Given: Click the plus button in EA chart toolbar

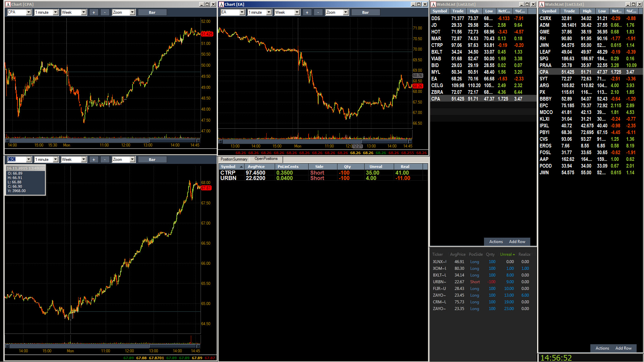Looking at the screenshot, I should tap(307, 12).
